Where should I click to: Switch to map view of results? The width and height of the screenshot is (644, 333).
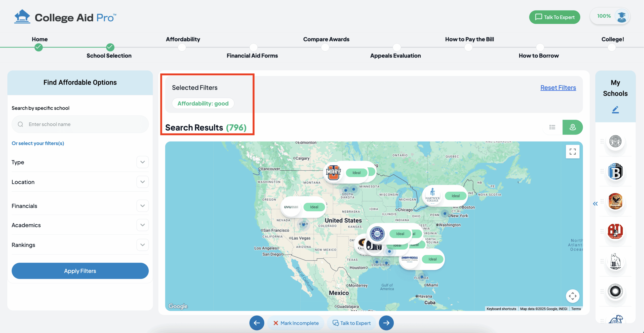point(573,127)
